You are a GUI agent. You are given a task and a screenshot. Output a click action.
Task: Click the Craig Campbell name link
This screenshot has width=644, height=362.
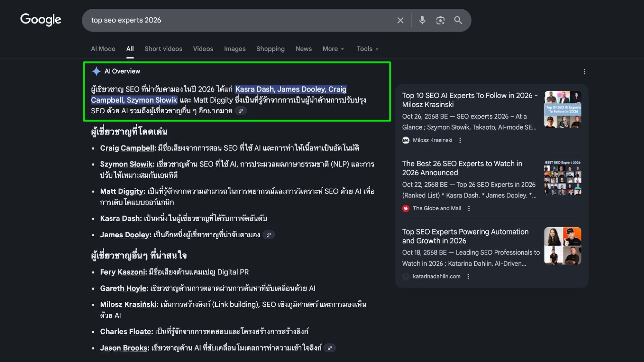pos(127,148)
